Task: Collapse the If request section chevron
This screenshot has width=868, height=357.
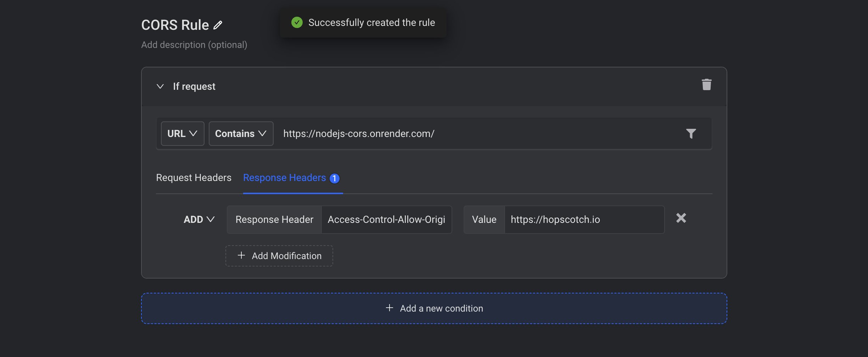Action: [160, 86]
